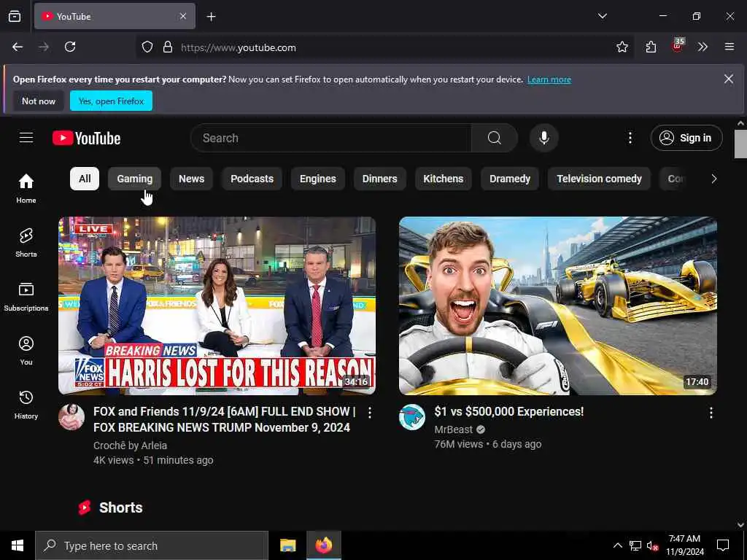Click Not now in Firefox notification
The width and height of the screenshot is (747, 560).
(x=39, y=101)
